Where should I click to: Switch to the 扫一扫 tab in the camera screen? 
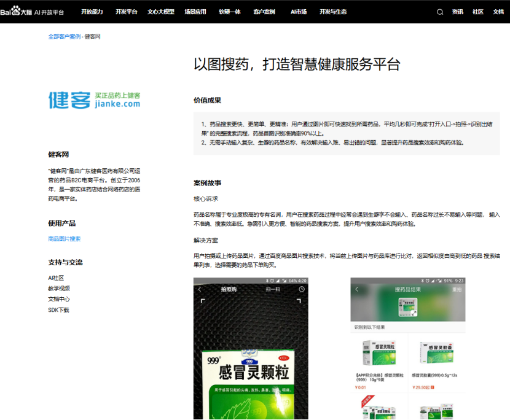tap(273, 288)
